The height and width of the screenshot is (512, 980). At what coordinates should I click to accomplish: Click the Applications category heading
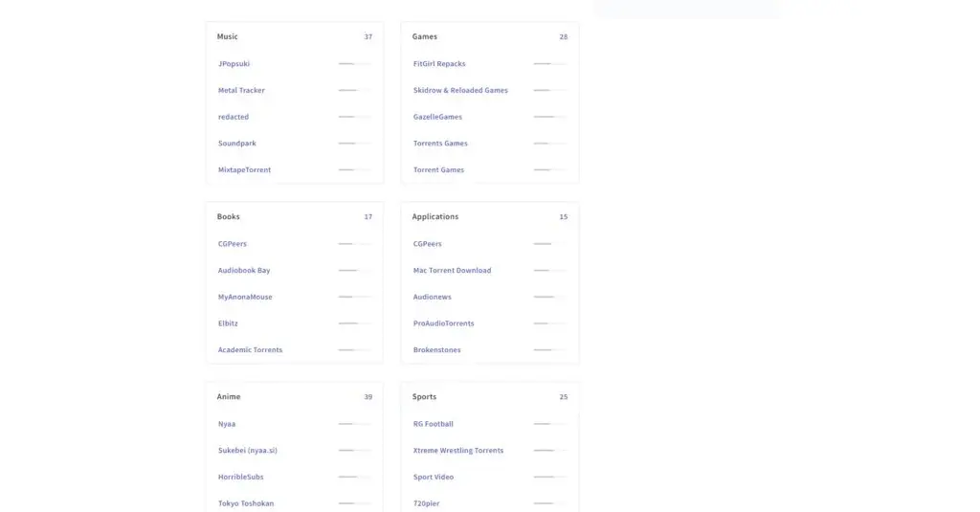tap(435, 217)
